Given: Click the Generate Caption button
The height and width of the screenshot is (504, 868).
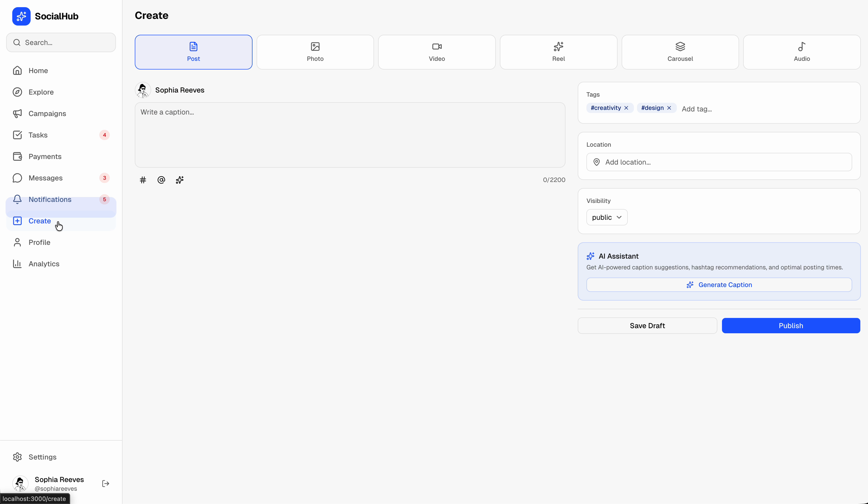Looking at the screenshot, I should [x=719, y=284].
